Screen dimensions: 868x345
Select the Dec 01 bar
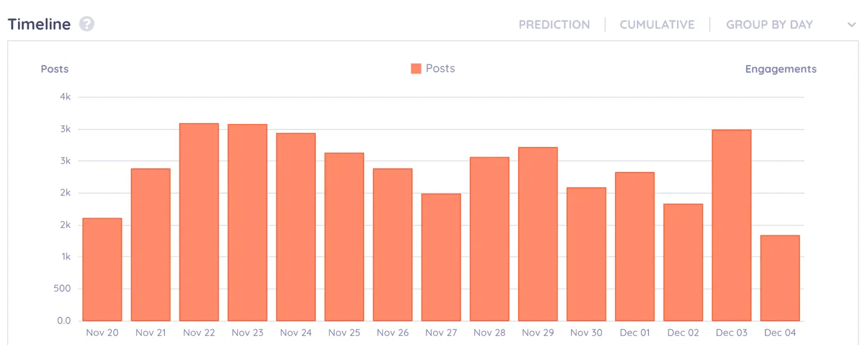(x=634, y=247)
